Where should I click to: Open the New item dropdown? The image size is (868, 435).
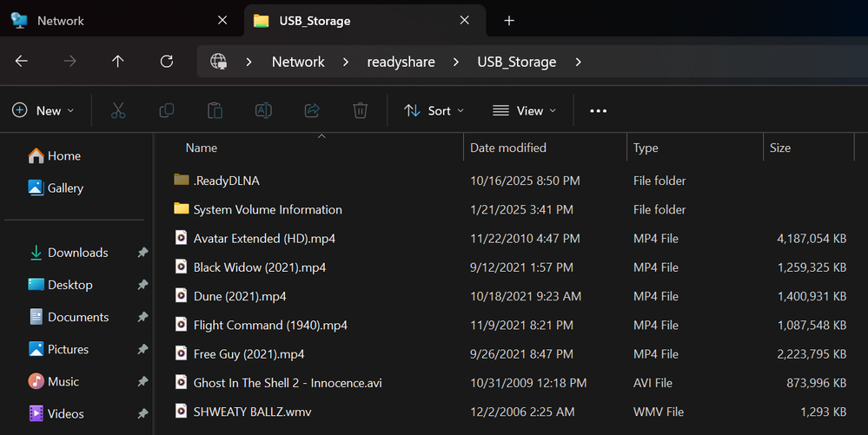tap(43, 110)
